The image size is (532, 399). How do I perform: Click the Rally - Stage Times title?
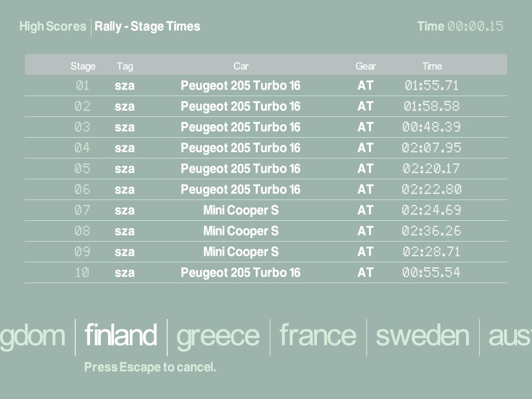pyautogui.click(x=147, y=26)
